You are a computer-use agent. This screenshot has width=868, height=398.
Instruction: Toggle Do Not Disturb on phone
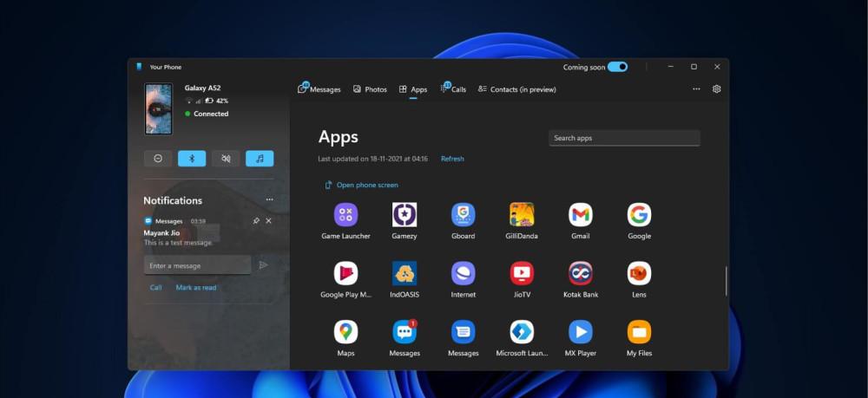pos(158,159)
